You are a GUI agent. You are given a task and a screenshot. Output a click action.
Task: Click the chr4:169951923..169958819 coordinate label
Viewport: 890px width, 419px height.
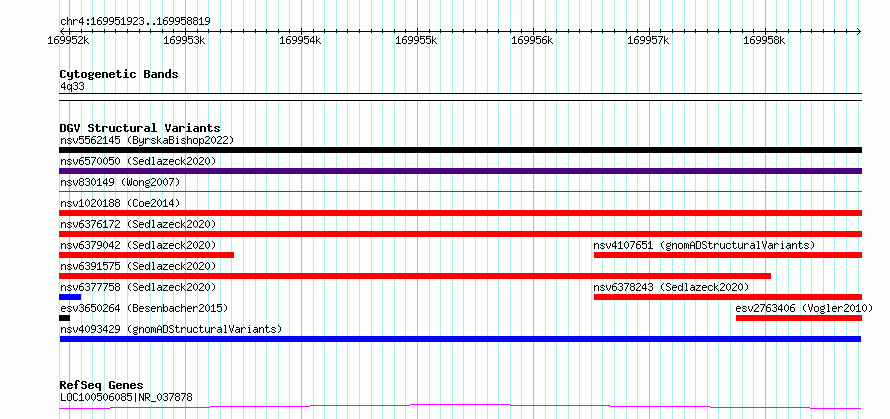[x=135, y=22]
